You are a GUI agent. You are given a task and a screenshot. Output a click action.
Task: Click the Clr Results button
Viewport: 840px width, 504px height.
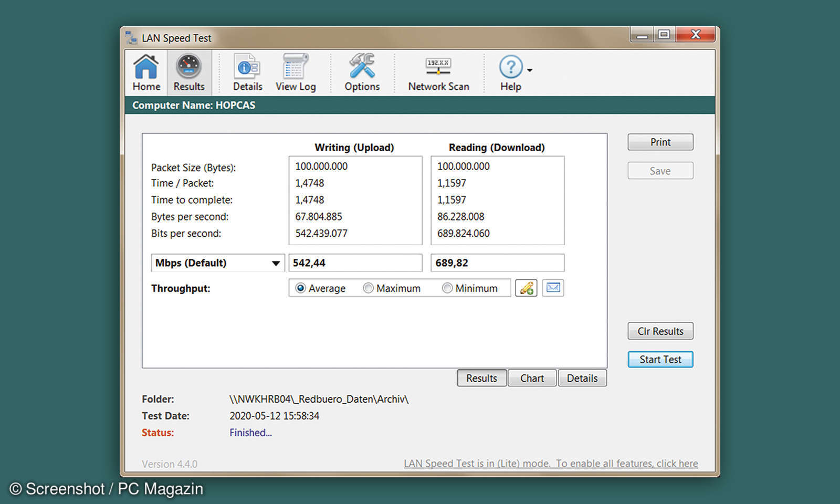660,331
